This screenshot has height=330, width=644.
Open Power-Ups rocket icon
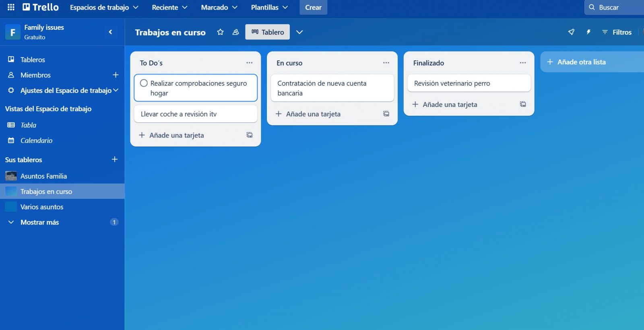pos(571,32)
